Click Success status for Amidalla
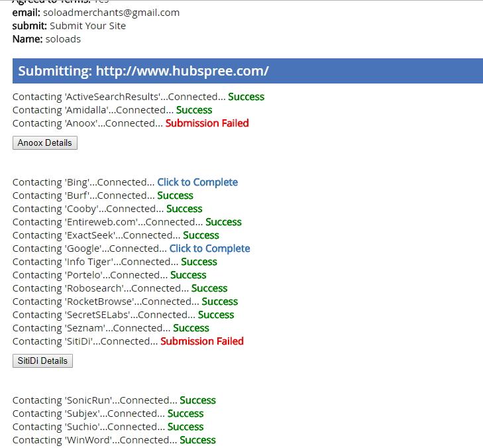The width and height of the screenshot is (483, 448). [194, 110]
